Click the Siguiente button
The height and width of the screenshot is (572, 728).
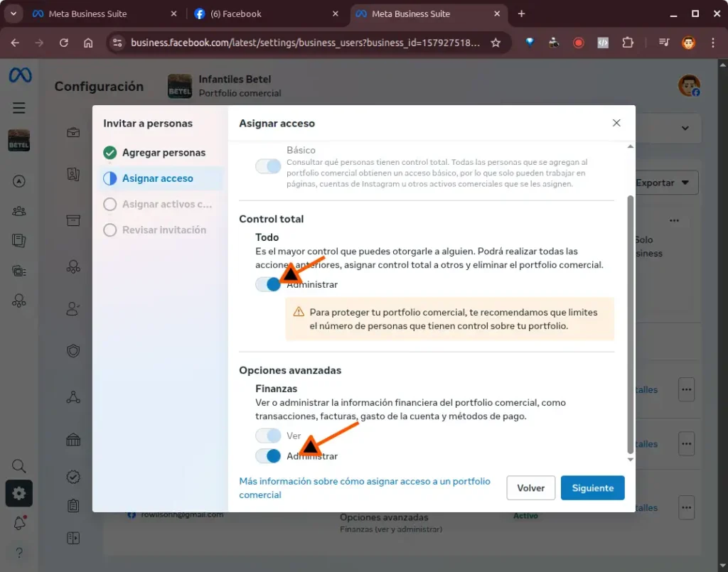[x=592, y=488]
